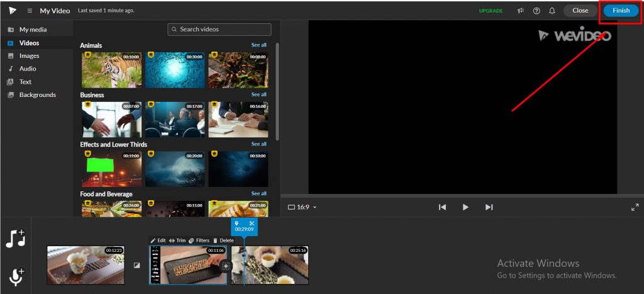Viewport: 644px width, 294px height.
Task: Add voiceover with the microphone icon
Action: pos(16,277)
